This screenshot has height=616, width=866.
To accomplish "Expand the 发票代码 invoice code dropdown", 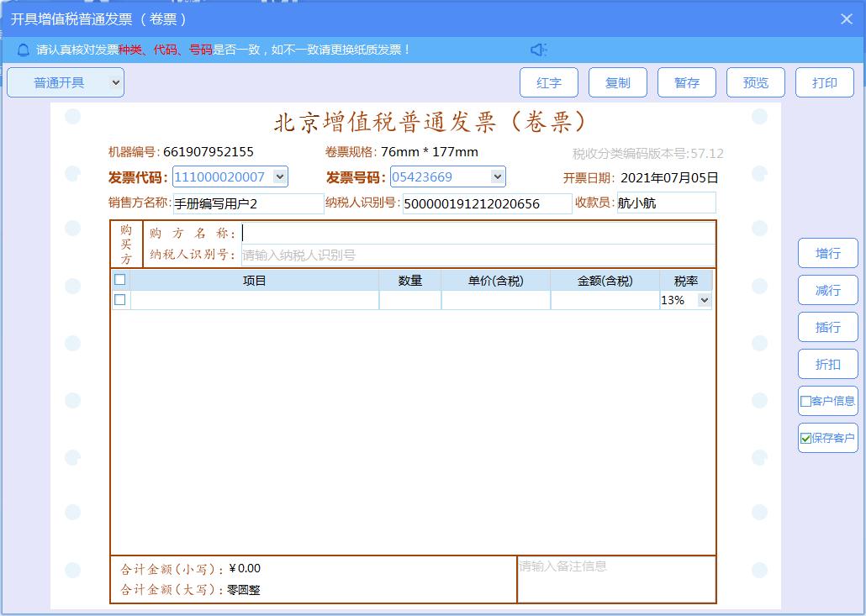I will coord(279,176).
